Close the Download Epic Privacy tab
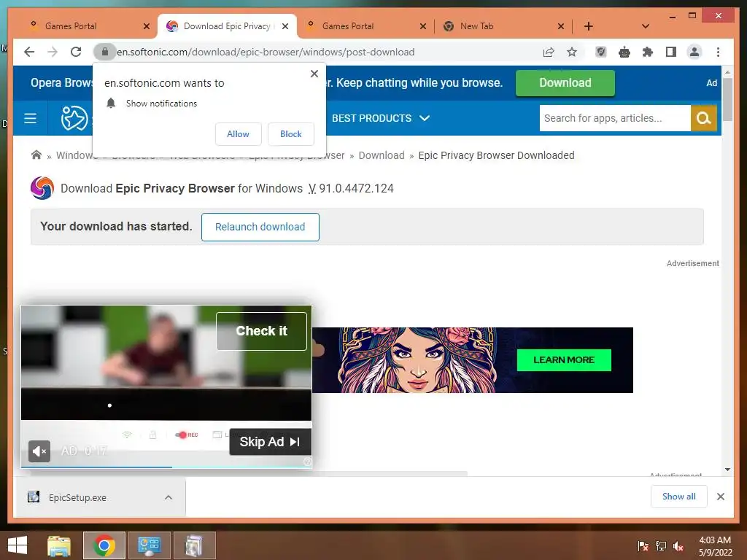747x560 pixels. [285, 26]
